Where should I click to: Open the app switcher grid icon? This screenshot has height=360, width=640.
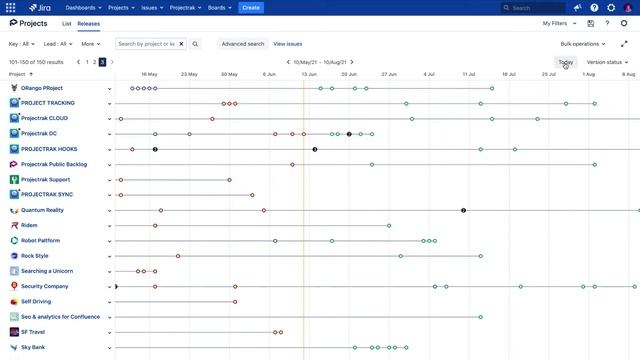11,7
